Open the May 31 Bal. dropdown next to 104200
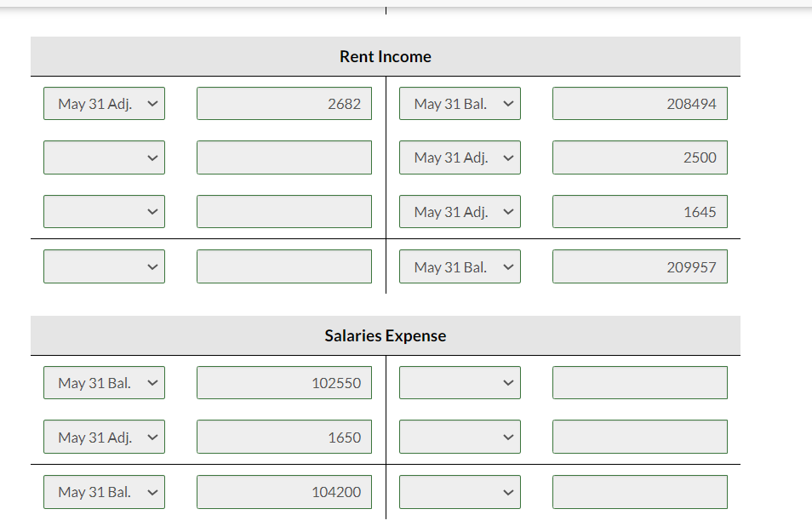 click(104, 491)
